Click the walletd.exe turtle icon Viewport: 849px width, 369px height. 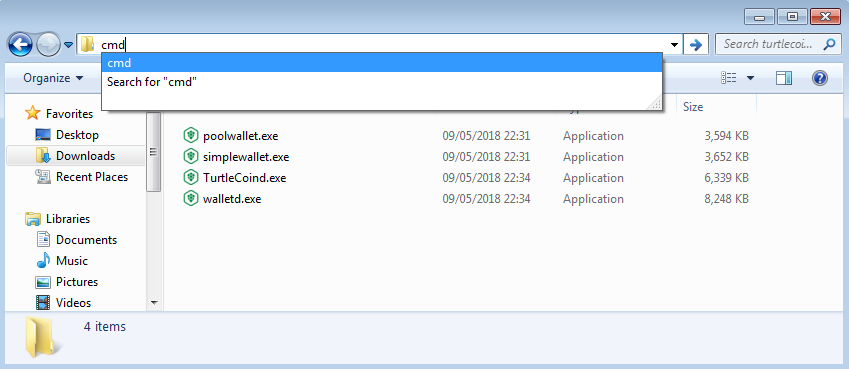[x=190, y=199]
